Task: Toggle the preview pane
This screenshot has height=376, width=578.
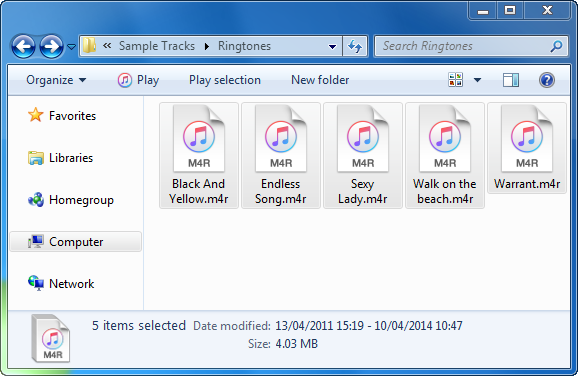Action: pos(511,80)
